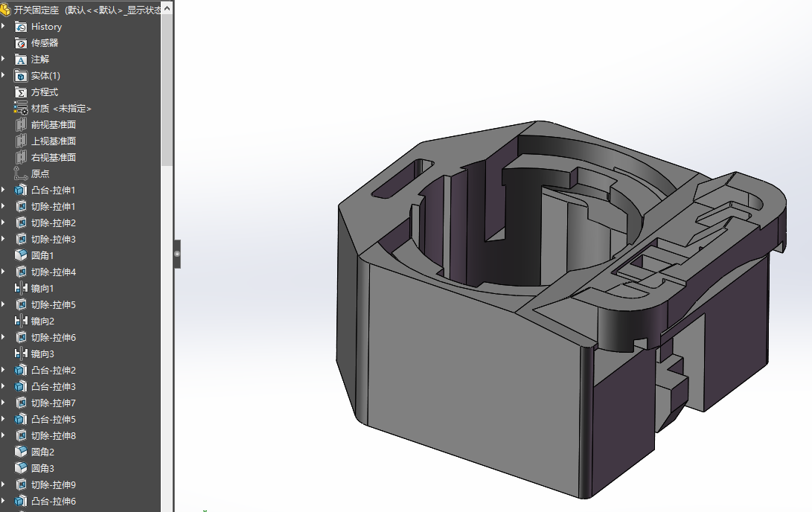Click the History folder icon
Image resolution: width=812 pixels, height=512 pixels.
21,27
